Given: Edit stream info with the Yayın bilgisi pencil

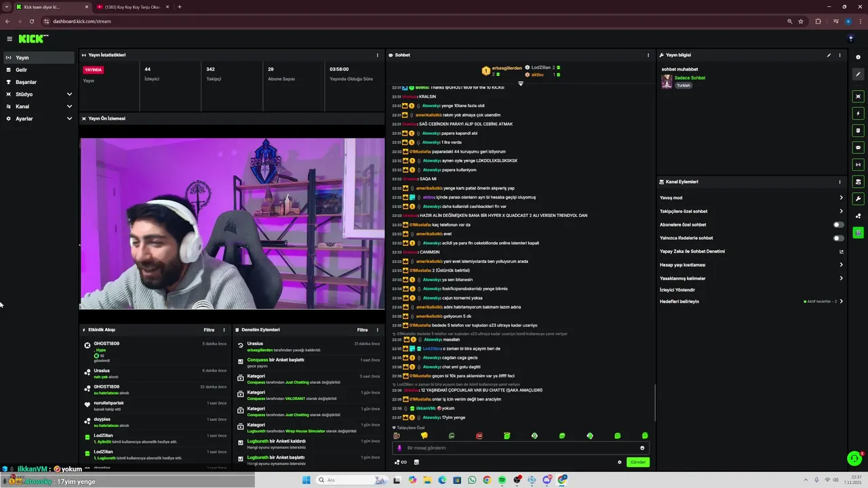Looking at the screenshot, I should pyautogui.click(x=829, y=55).
